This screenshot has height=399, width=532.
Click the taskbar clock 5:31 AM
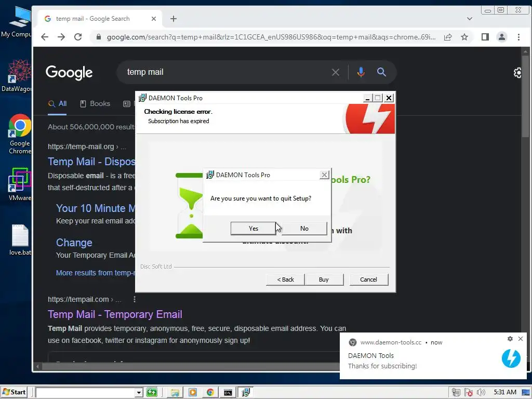(504, 392)
